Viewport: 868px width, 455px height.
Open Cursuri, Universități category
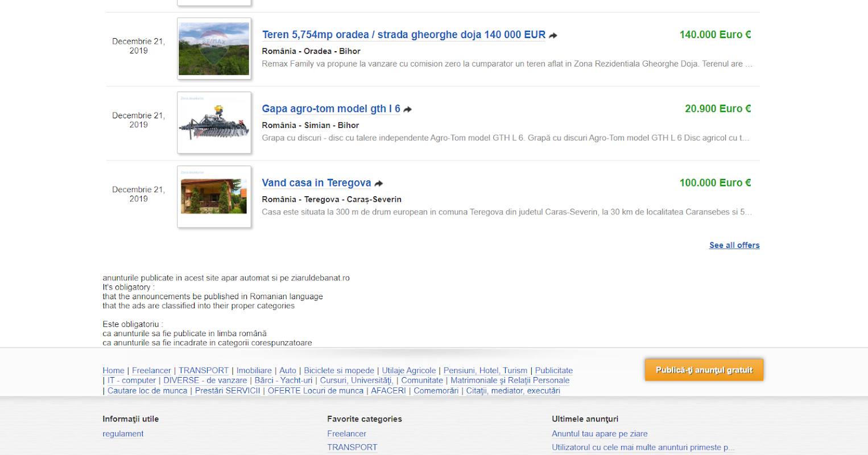pos(357,380)
